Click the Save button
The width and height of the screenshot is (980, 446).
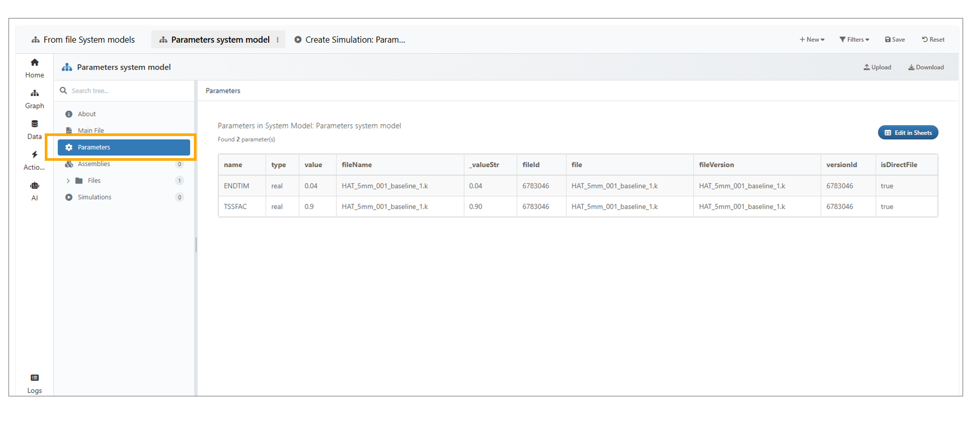point(895,40)
